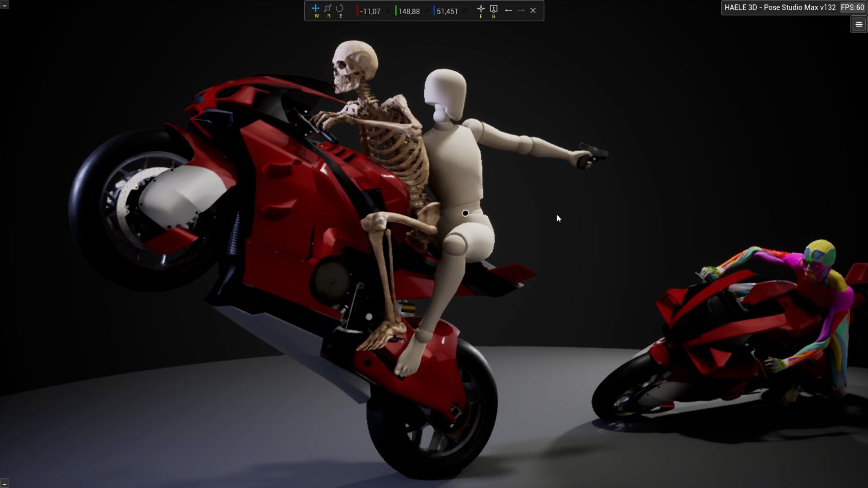
Task: Close the transform toolbar with the X
Action: (533, 10)
